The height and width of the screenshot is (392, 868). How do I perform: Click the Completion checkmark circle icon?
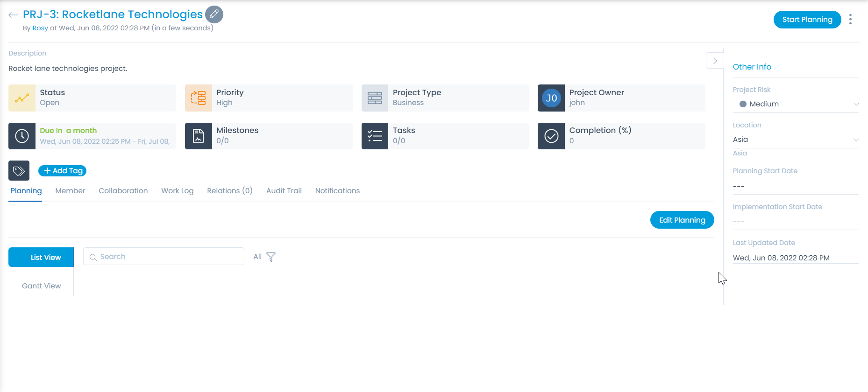click(551, 136)
